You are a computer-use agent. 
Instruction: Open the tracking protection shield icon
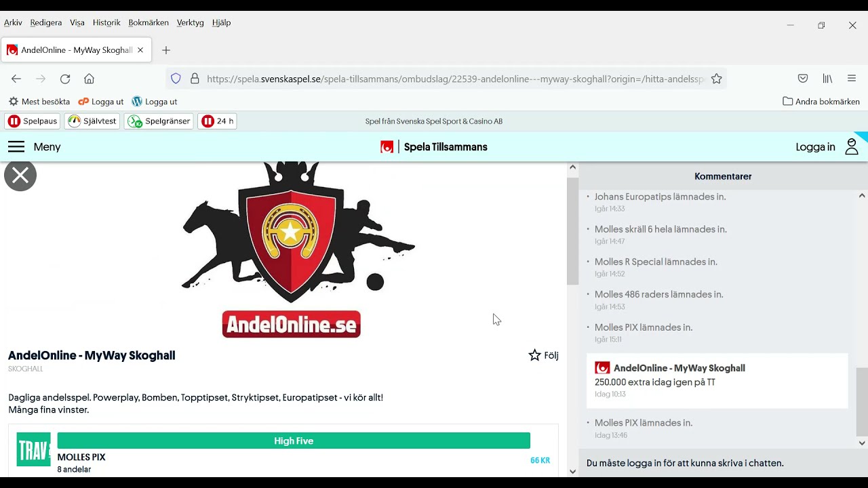click(x=176, y=79)
